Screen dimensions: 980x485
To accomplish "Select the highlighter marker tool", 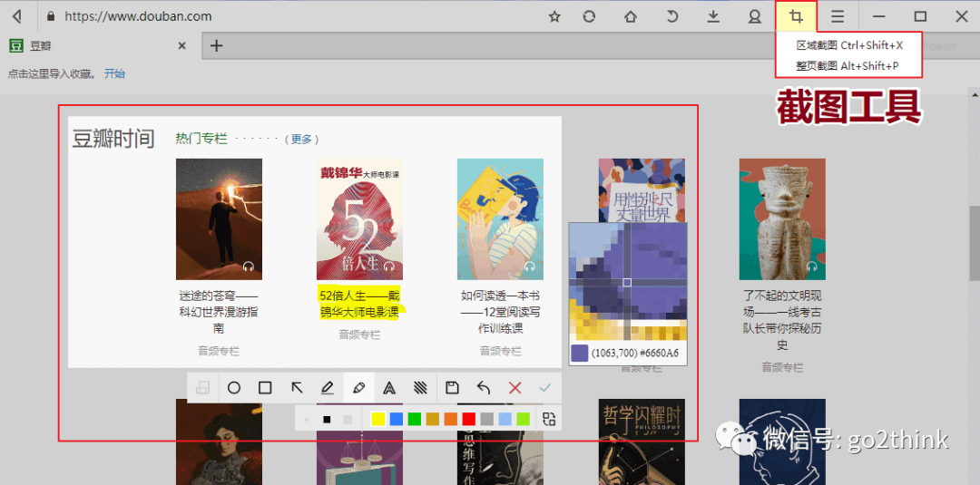I will pyautogui.click(x=358, y=388).
